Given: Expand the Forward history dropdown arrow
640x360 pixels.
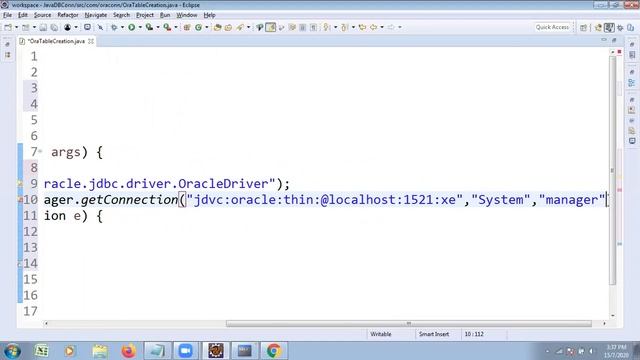Looking at the screenshot, I should 400,27.
